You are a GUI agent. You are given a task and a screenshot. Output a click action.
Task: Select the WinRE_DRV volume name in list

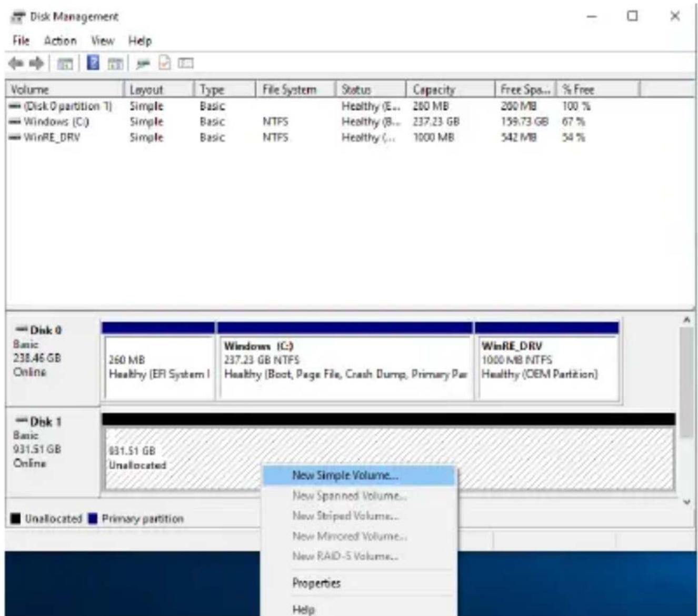click(x=52, y=137)
